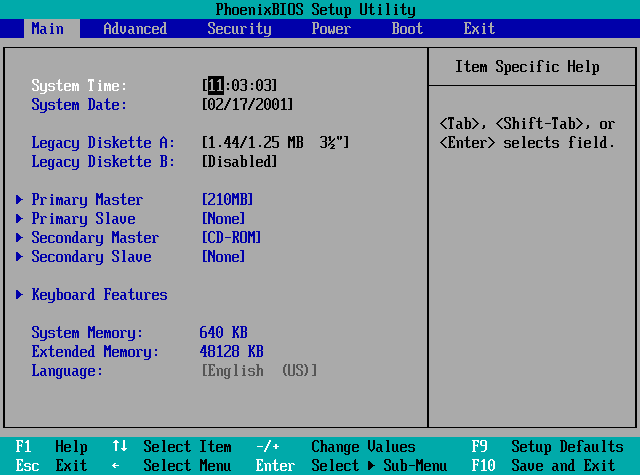Change the Legacy Diskette A value
Screen dimensions: 640x475
click(x=275, y=143)
